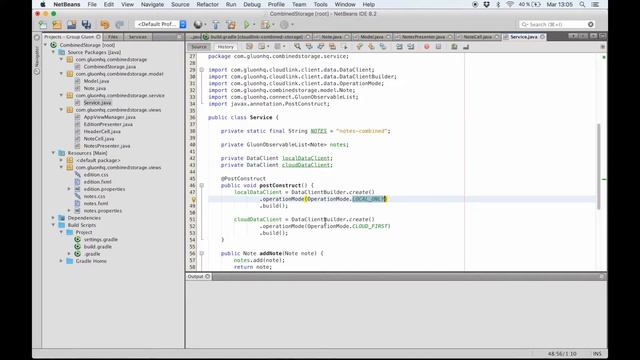This screenshot has width=640, height=360.
Task: Switch to the Files tab
Action: [113, 37]
